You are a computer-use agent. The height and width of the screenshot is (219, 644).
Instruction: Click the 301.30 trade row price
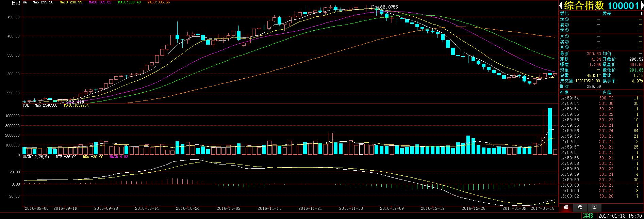[606, 104]
